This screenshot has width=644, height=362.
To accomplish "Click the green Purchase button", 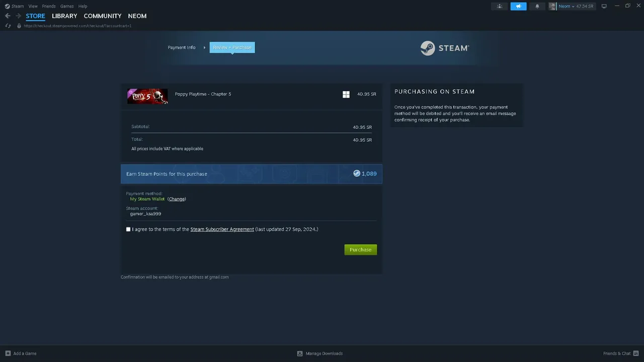I will pyautogui.click(x=361, y=249).
